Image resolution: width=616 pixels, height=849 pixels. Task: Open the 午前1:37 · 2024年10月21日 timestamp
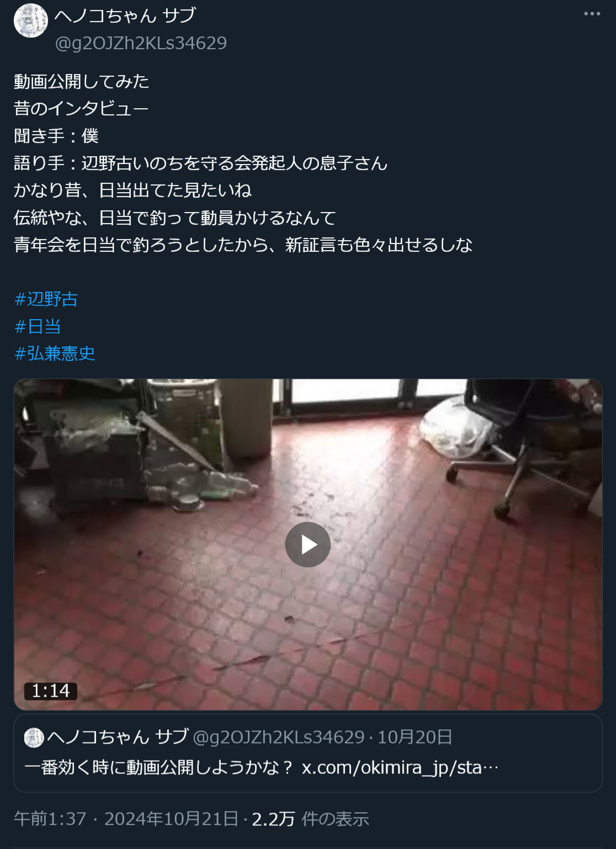(x=126, y=819)
